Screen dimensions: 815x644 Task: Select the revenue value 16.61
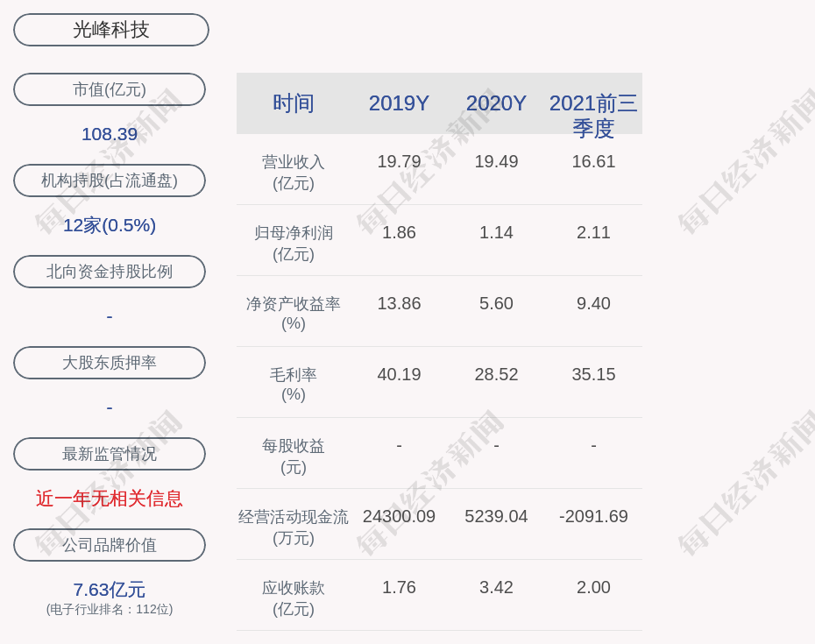[593, 161]
